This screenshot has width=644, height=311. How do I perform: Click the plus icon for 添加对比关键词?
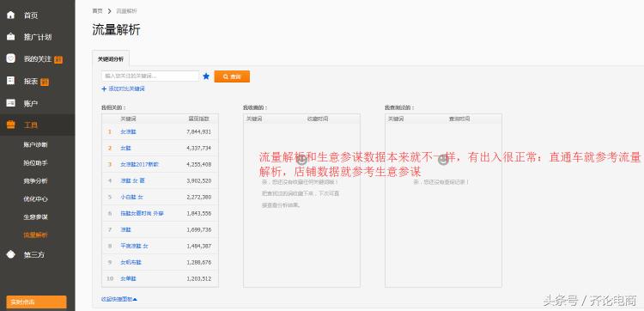click(x=104, y=88)
